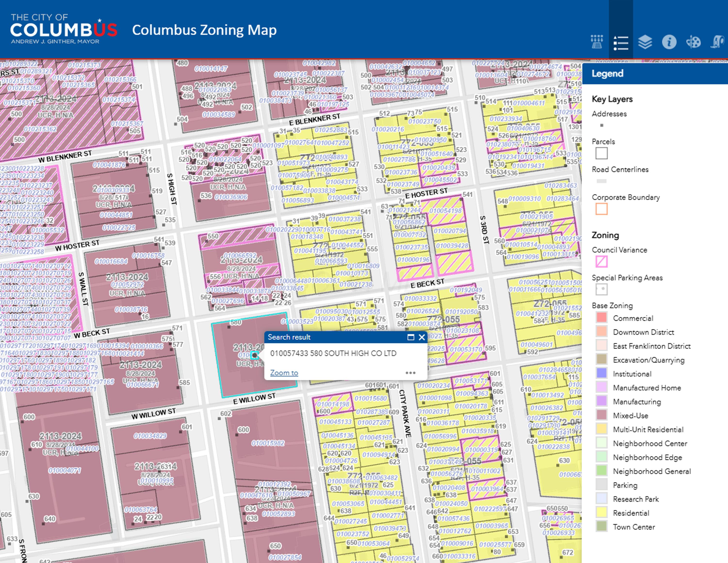
Task: Select the Institutional blue legend swatch
Action: [x=601, y=374]
